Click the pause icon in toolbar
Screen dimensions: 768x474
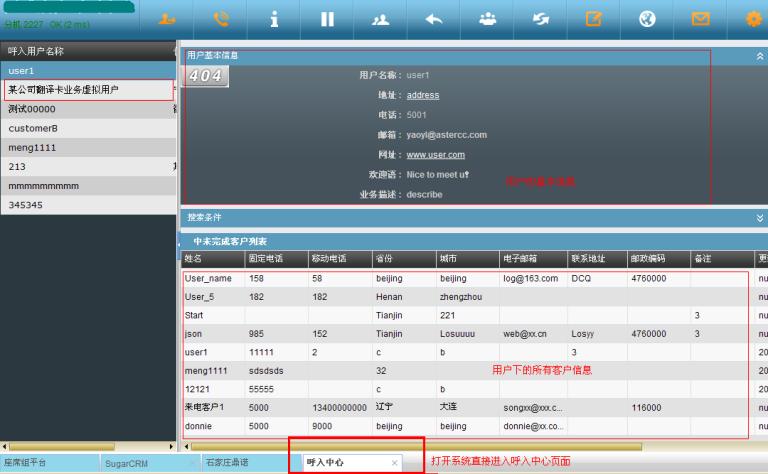pyautogui.click(x=327, y=18)
